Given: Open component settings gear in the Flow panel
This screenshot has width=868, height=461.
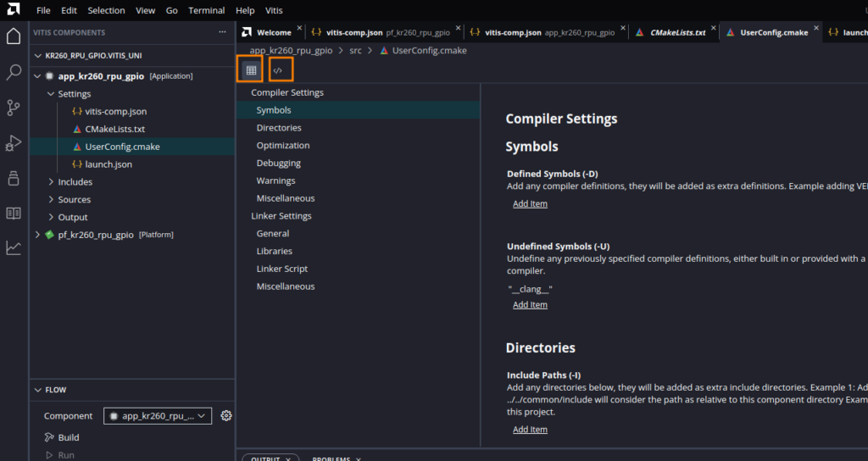Looking at the screenshot, I should click(x=225, y=415).
